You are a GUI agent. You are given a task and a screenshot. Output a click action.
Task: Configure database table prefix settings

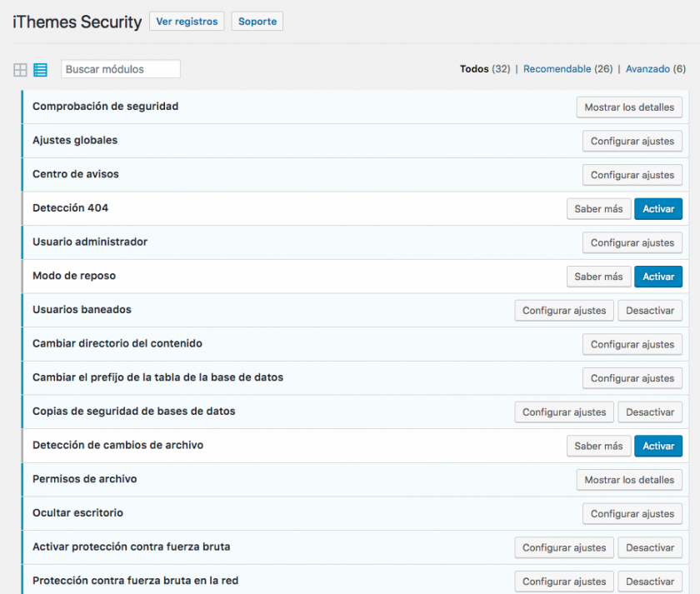(632, 378)
